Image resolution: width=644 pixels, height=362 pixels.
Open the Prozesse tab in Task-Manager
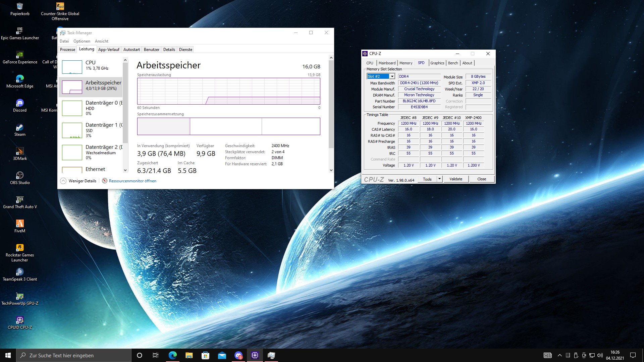pyautogui.click(x=67, y=50)
